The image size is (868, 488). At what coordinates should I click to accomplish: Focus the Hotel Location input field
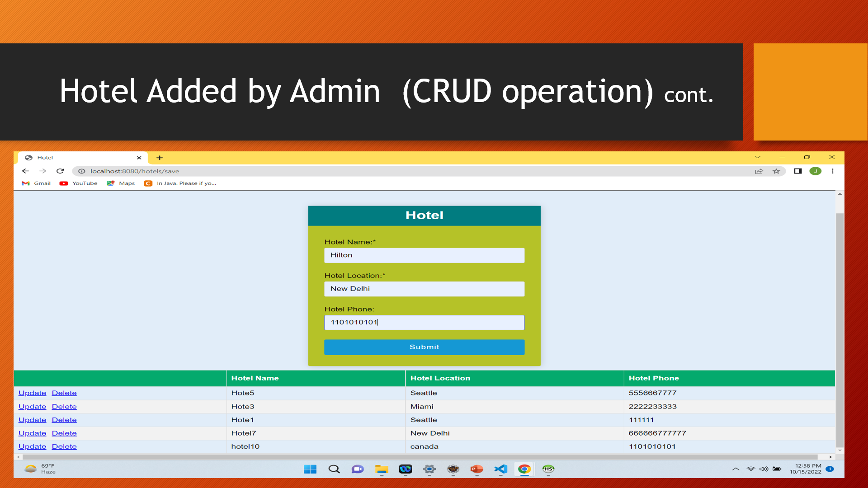pos(424,289)
